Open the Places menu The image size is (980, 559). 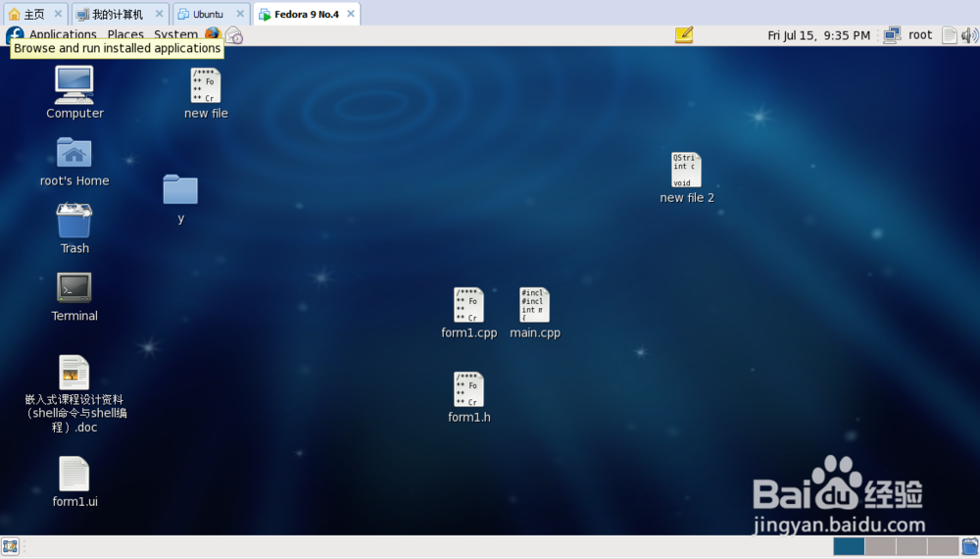tap(125, 34)
